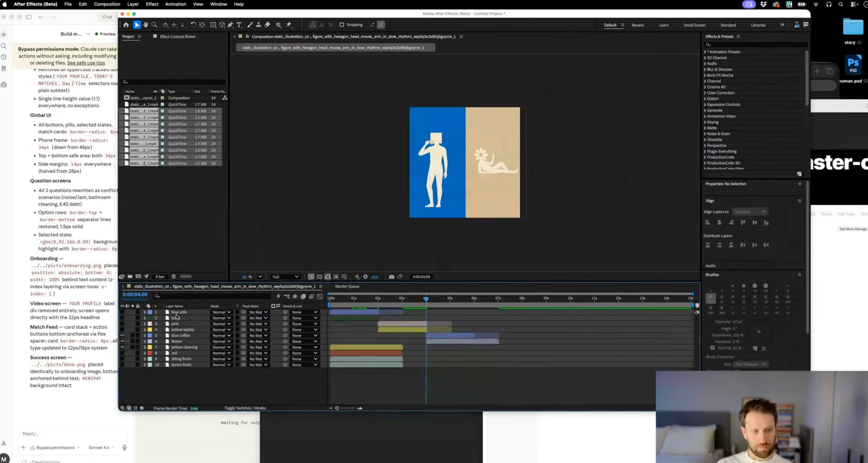868x463 pixels.
Task: Open the viewer resolution Full dropdown
Action: coord(285,277)
